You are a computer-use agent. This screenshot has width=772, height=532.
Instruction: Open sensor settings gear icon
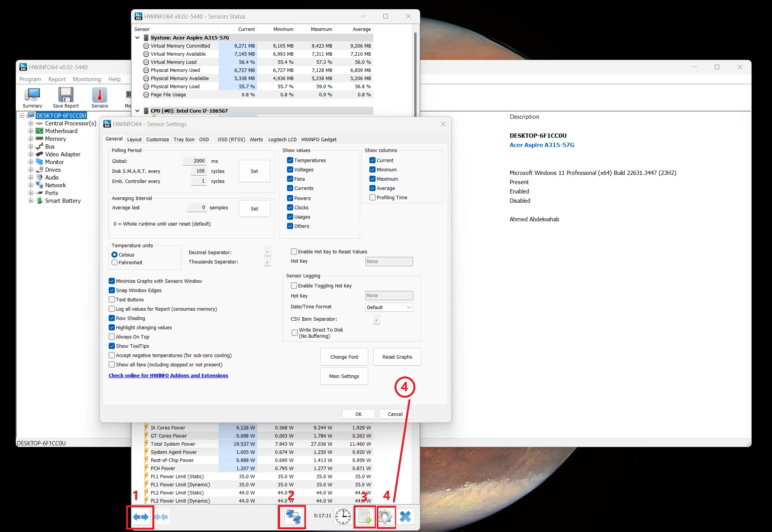click(x=385, y=517)
